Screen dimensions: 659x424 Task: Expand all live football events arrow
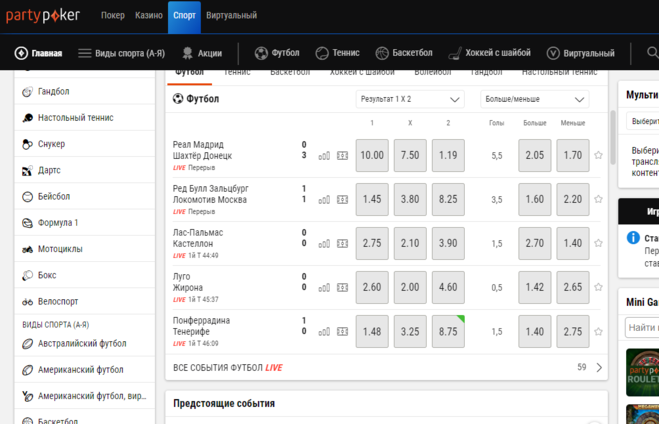point(599,368)
